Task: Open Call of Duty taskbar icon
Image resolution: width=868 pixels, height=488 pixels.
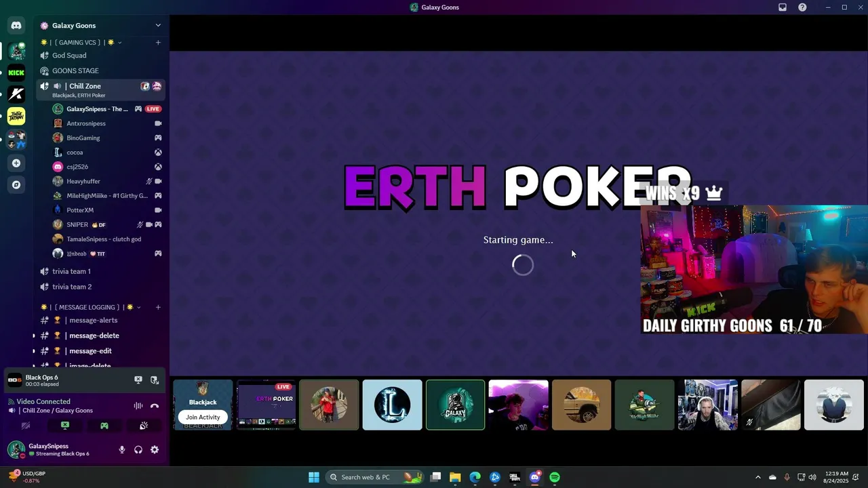Action: 515,477
